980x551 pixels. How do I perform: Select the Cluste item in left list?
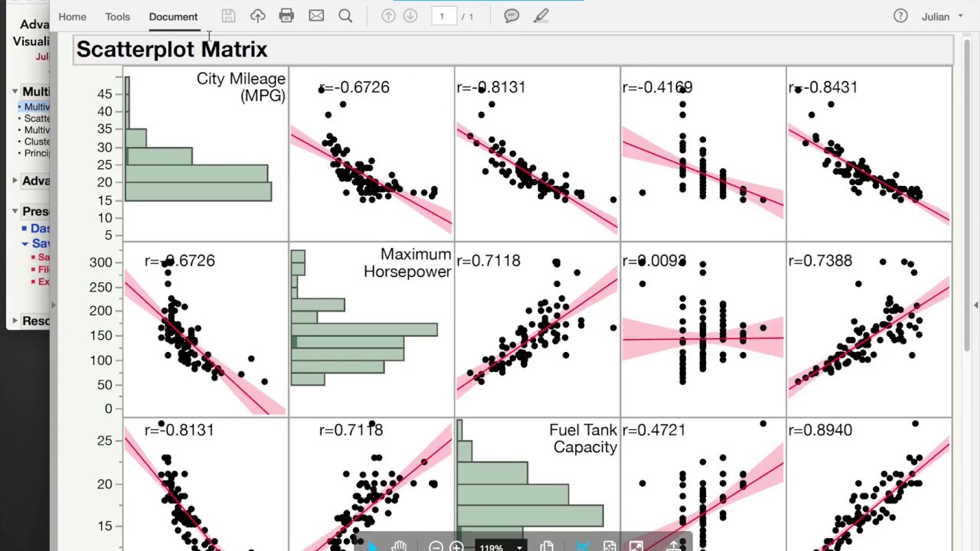[36, 142]
